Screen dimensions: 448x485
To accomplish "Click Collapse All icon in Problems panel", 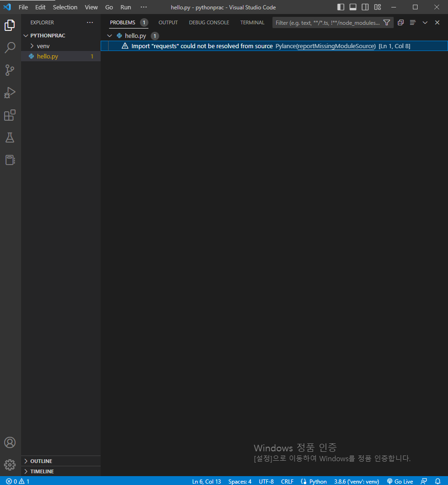I will (x=401, y=22).
